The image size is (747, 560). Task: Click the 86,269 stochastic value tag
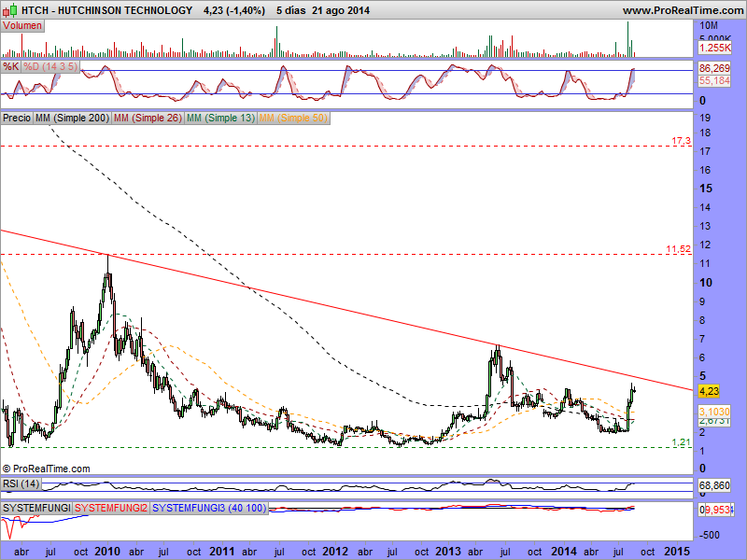click(x=714, y=68)
